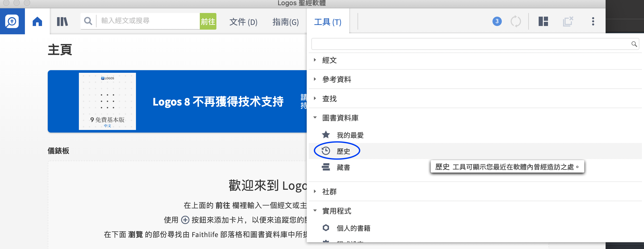Click the close all panels icon
Viewport: 644px width, 249px height.
point(568,21)
